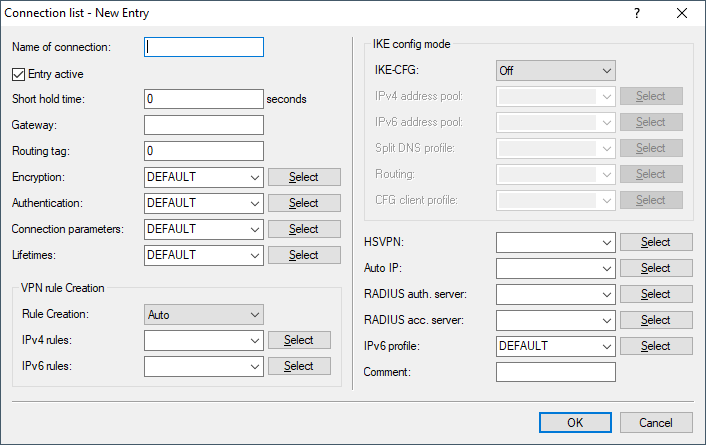Viewport: 706px width, 445px height.
Task: Click the Short hold time field
Action: [204, 99]
